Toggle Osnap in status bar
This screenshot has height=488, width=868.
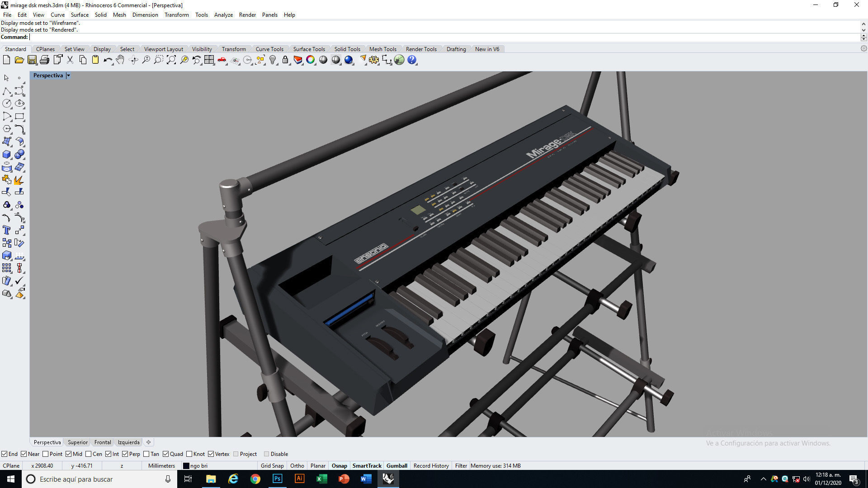click(x=340, y=466)
